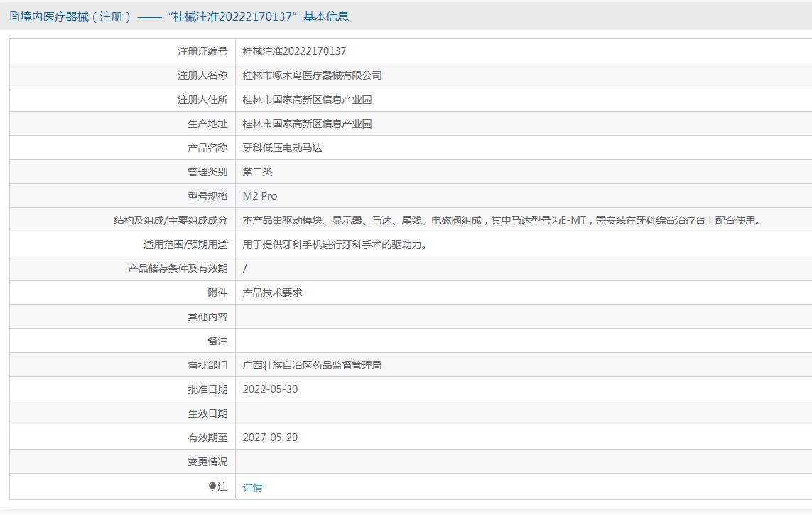Click the 结构及组成/主要组成成分 label
Screen dimensions: 812x515
pyautogui.click(x=170, y=220)
